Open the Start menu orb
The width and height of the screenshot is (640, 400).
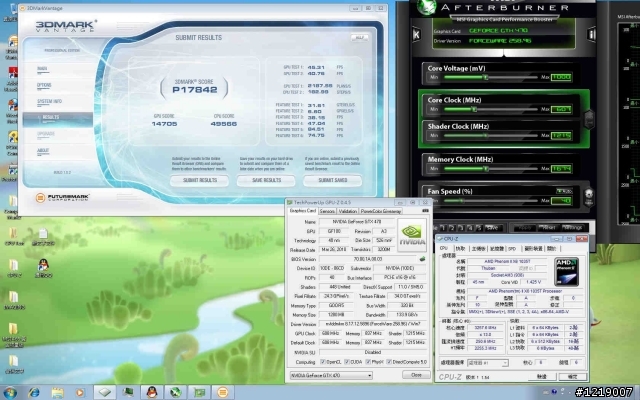(x=10, y=393)
